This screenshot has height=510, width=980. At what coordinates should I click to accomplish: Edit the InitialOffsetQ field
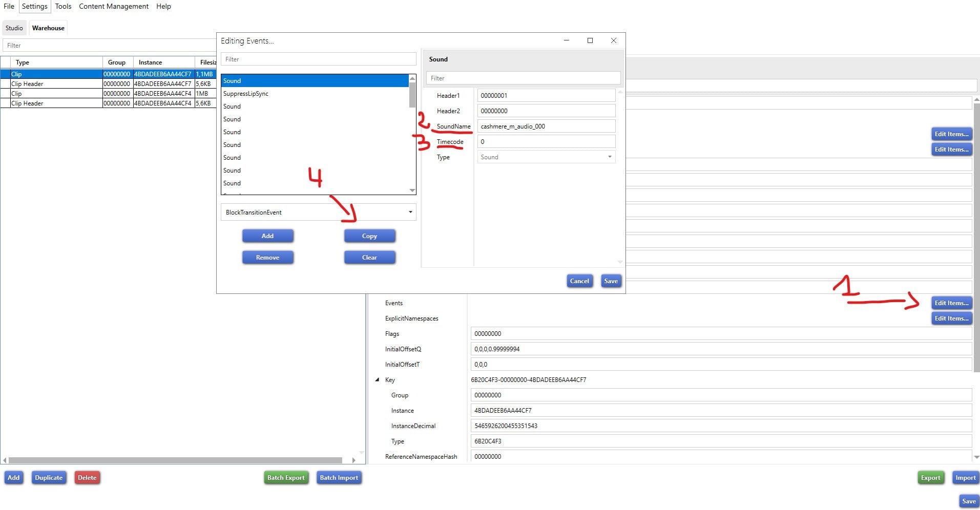721,349
